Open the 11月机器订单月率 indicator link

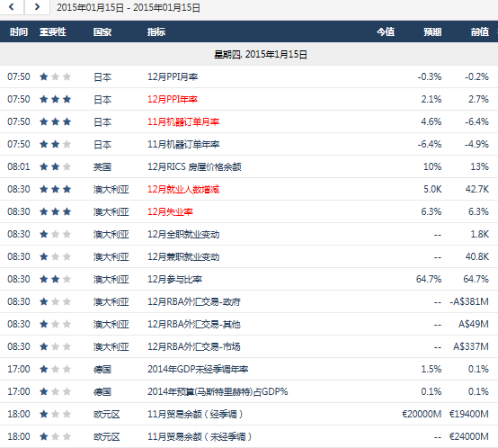(x=183, y=122)
